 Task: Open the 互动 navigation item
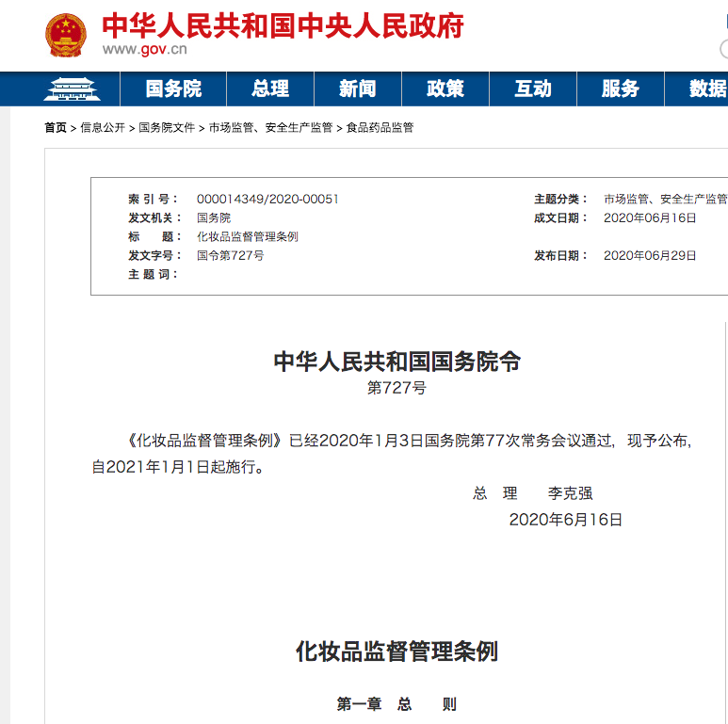pos(533,88)
